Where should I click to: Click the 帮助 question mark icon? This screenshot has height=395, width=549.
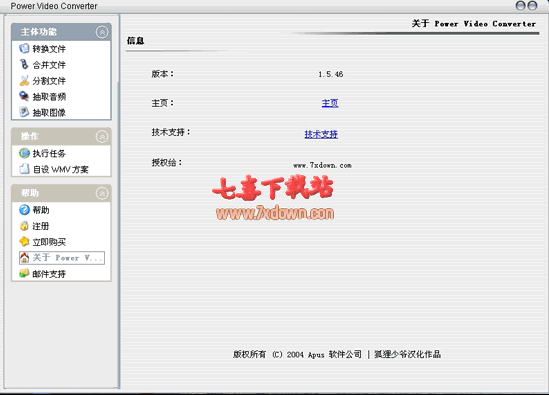pos(24,210)
